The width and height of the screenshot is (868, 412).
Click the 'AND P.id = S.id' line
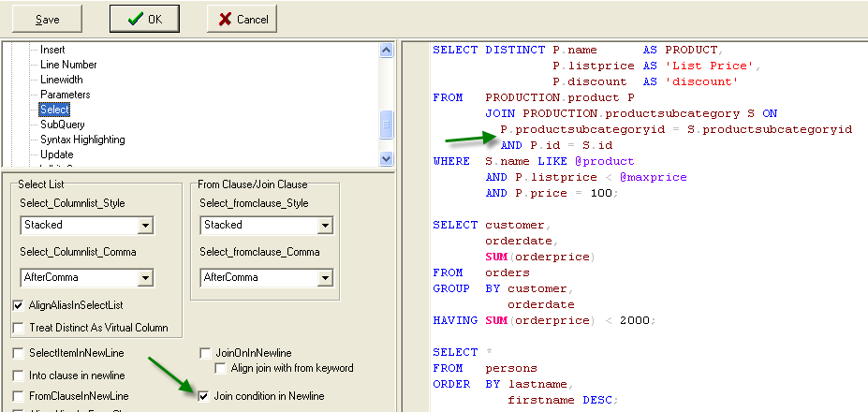(556, 145)
